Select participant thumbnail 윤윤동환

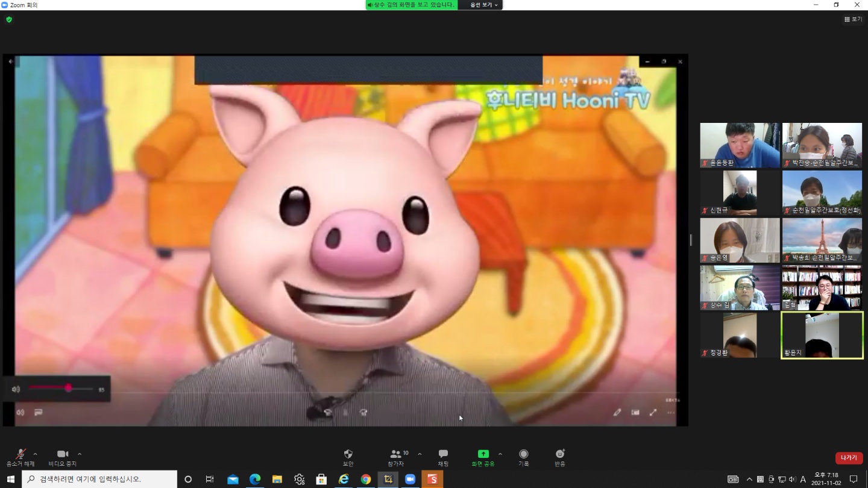(740, 145)
